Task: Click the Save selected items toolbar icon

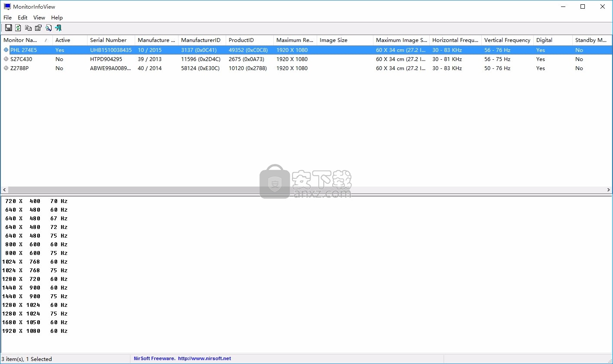Action: pyautogui.click(x=8, y=28)
